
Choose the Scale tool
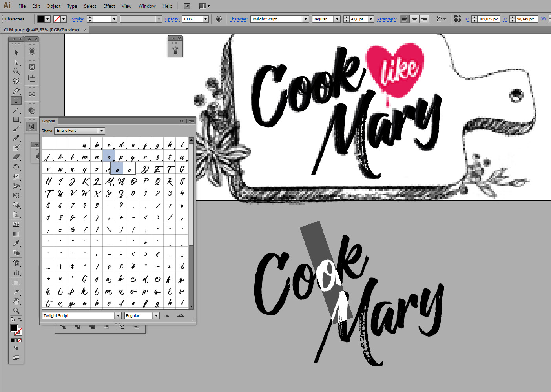(16, 177)
